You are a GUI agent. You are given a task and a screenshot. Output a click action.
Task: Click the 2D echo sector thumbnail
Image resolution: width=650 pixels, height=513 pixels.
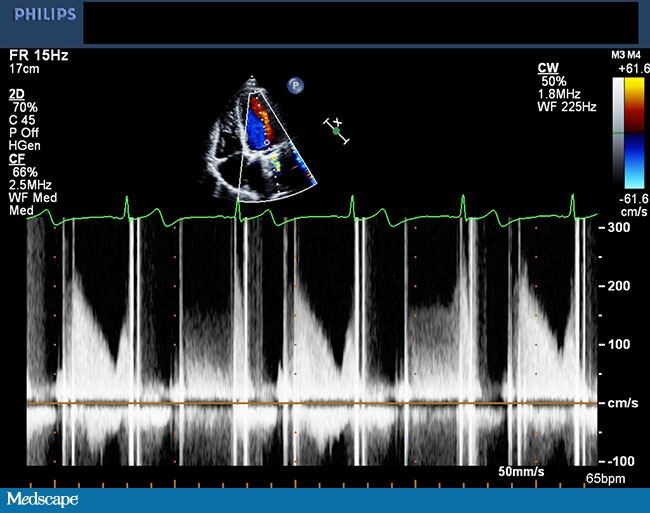click(x=260, y=140)
